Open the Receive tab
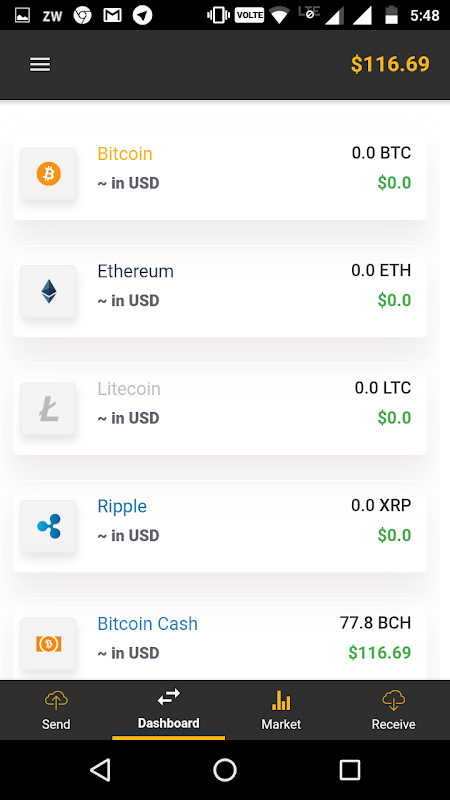This screenshot has width=450, height=800. [x=393, y=710]
